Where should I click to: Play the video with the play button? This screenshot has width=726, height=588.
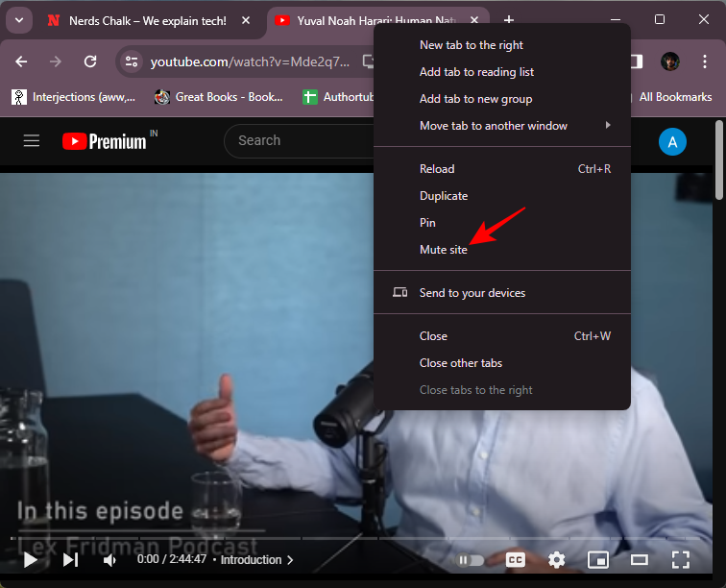coord(30,559)
